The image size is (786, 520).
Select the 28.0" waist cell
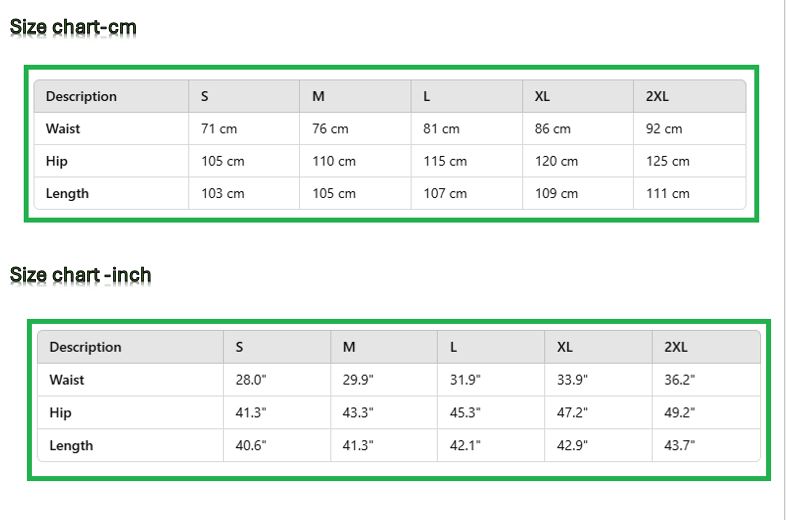coord(251,380)
